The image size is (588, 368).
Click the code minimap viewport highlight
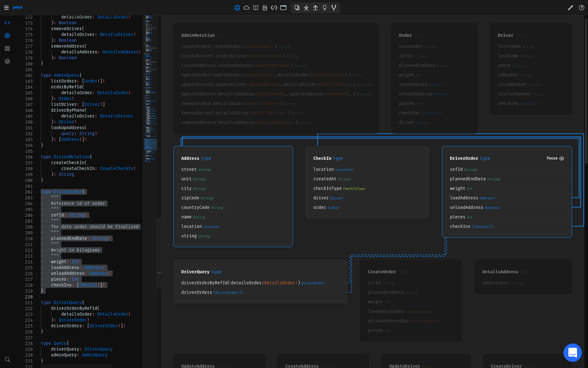pyautogui.click(x=151, y=144)
